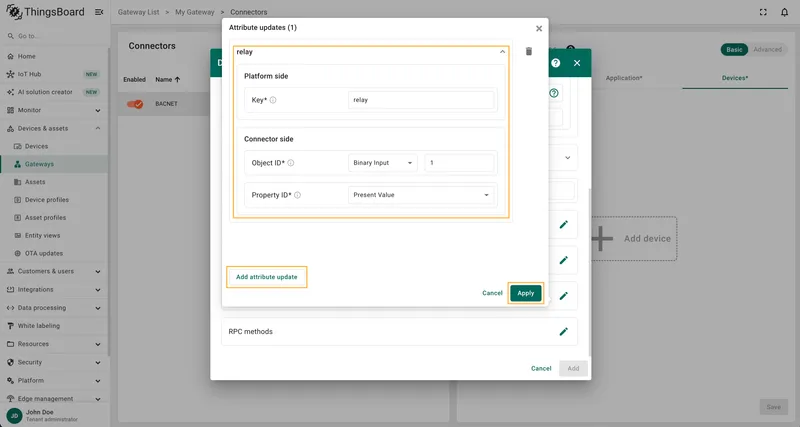Click Gateway List breadcrumb
This screenshot has height=427, width=800.
pyautogui.click(x=138, y=12)
